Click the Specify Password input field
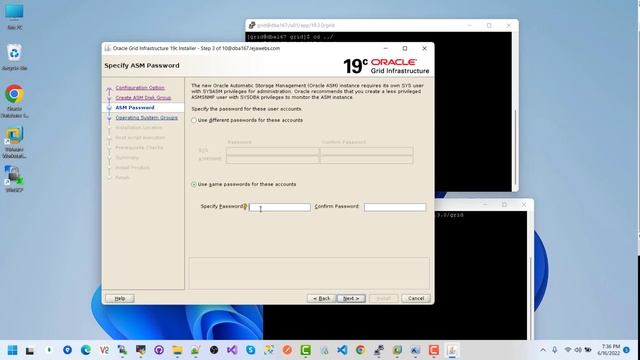The height and width of the screenshot is (360, 640). click(x=280, y=207)
